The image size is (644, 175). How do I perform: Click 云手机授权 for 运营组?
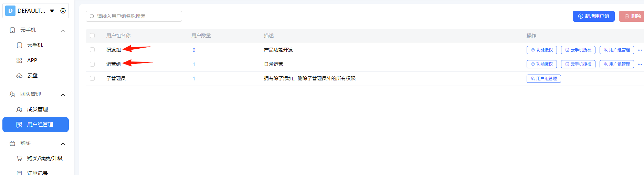[x=578, y=64]
